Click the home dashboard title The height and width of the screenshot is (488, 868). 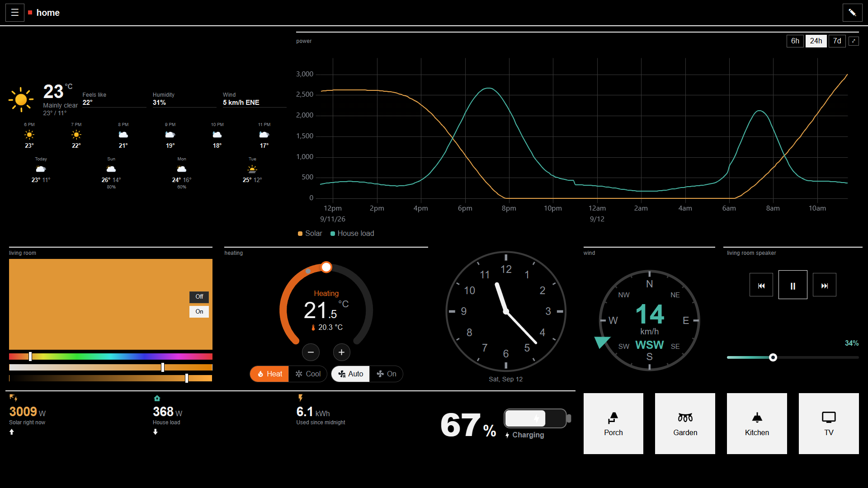coord(48,13)
